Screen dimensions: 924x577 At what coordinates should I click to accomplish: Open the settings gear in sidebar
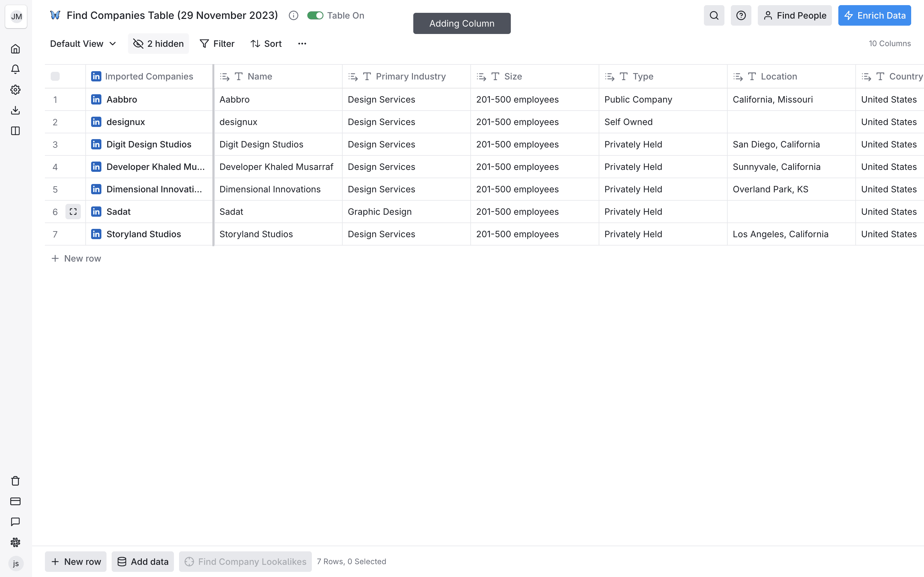[15, 90]
